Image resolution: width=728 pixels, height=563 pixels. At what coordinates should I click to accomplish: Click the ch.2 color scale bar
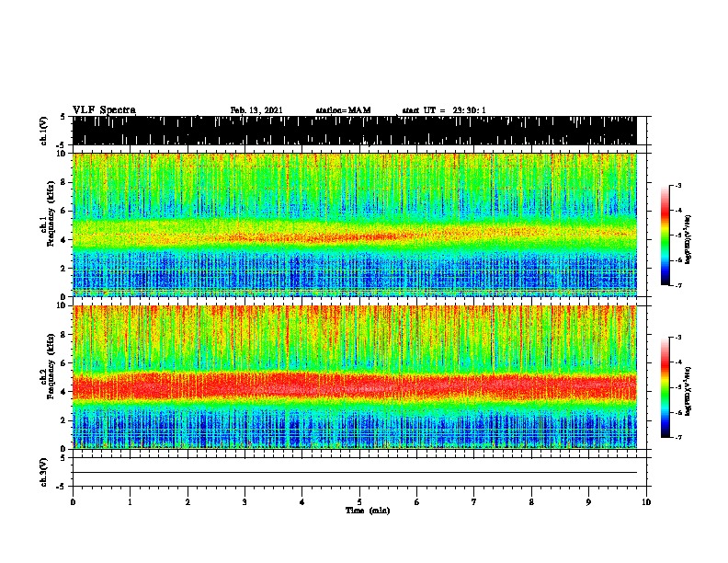(x=665, y=387)
